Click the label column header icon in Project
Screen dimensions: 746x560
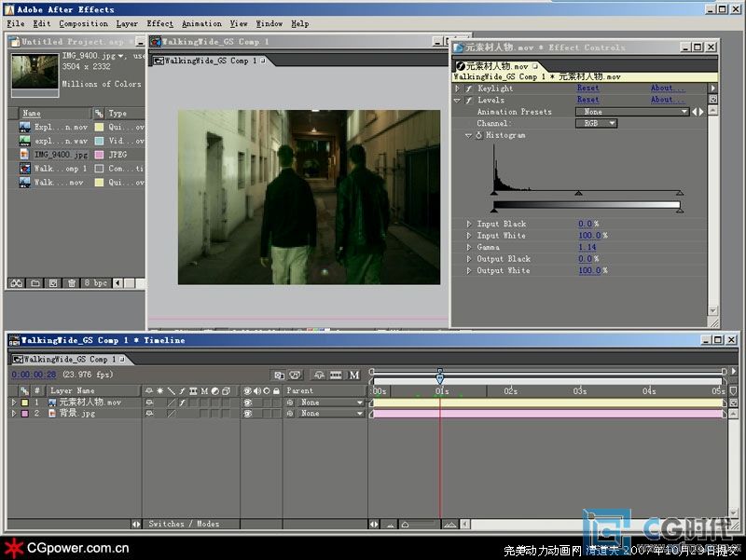(99, 113)
